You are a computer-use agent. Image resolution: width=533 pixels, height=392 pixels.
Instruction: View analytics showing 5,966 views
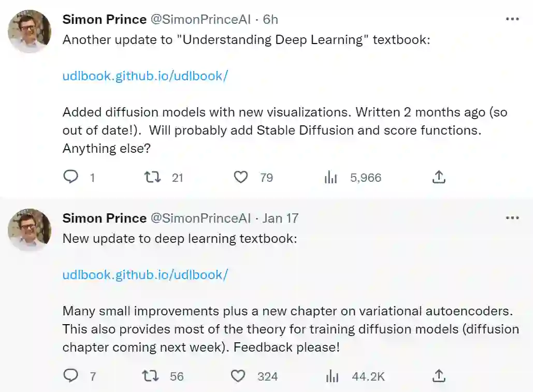coord(330,178)
